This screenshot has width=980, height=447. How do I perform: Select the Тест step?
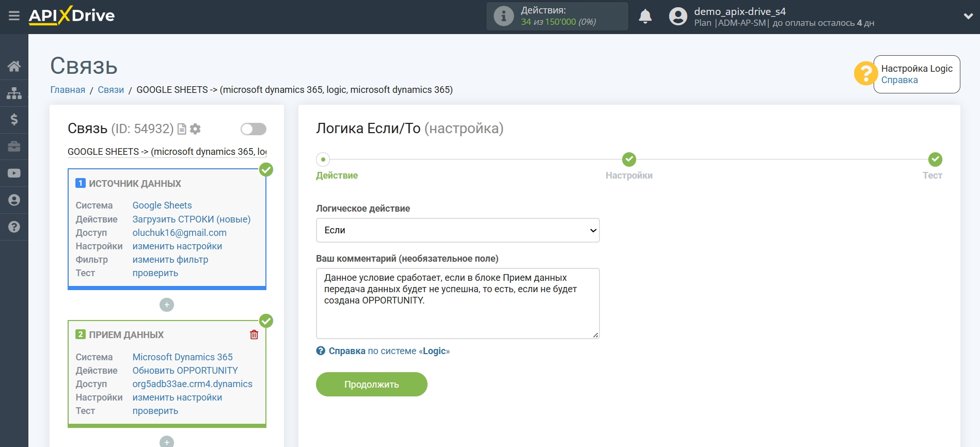click(x=935, y=159)
